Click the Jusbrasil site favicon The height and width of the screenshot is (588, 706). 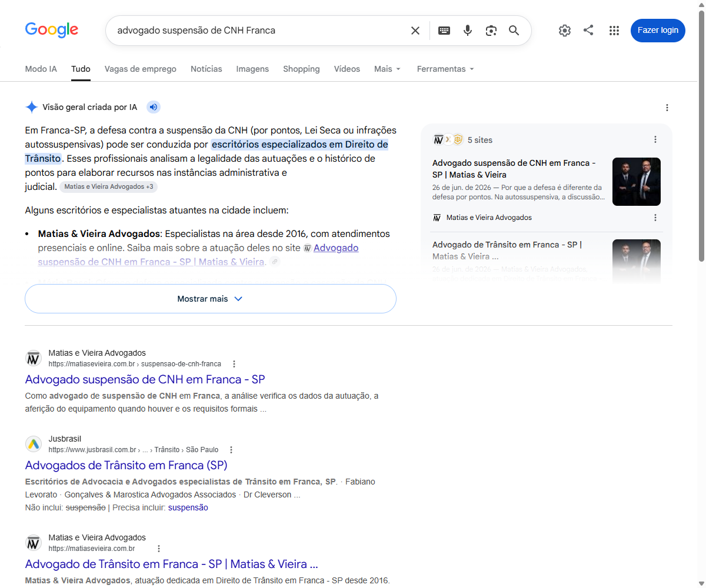(x=34, y=444)
